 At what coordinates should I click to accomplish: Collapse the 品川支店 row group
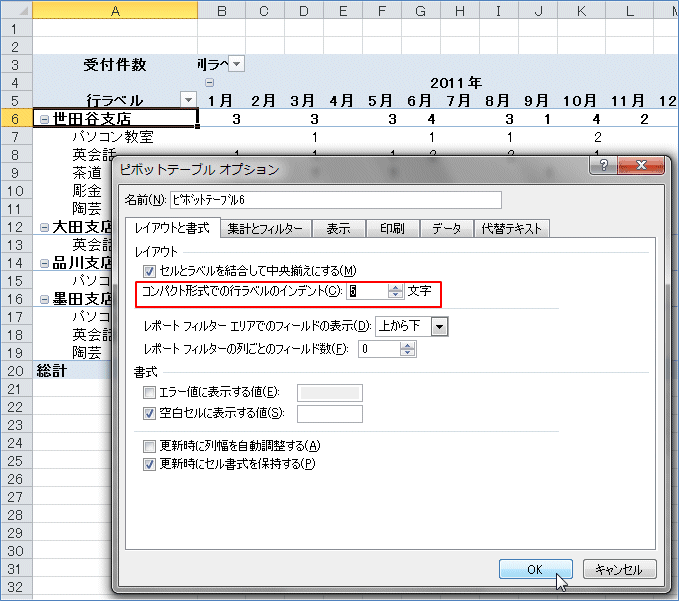point(44,263)
